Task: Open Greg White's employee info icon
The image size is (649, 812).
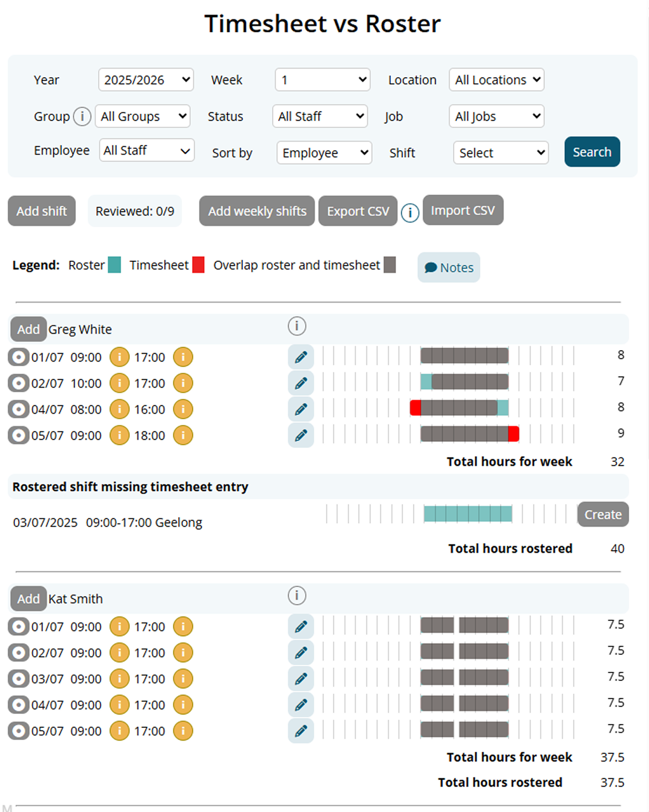Action: point(297,326)
